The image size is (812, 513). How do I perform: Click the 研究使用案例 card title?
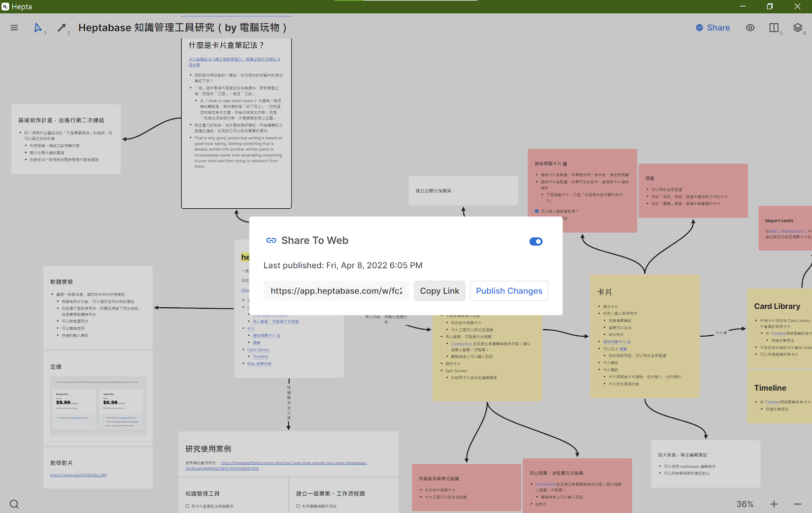point(208,449)
